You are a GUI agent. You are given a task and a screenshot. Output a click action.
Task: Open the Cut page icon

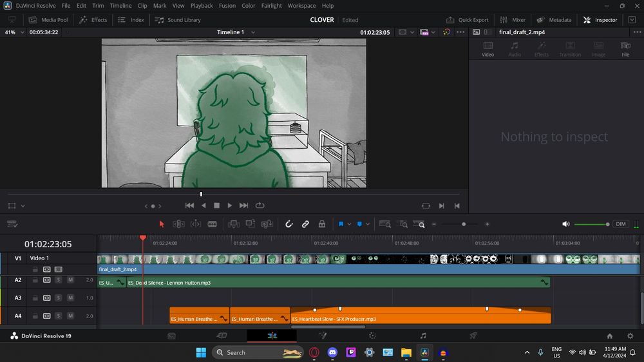(x=222, y=336)
